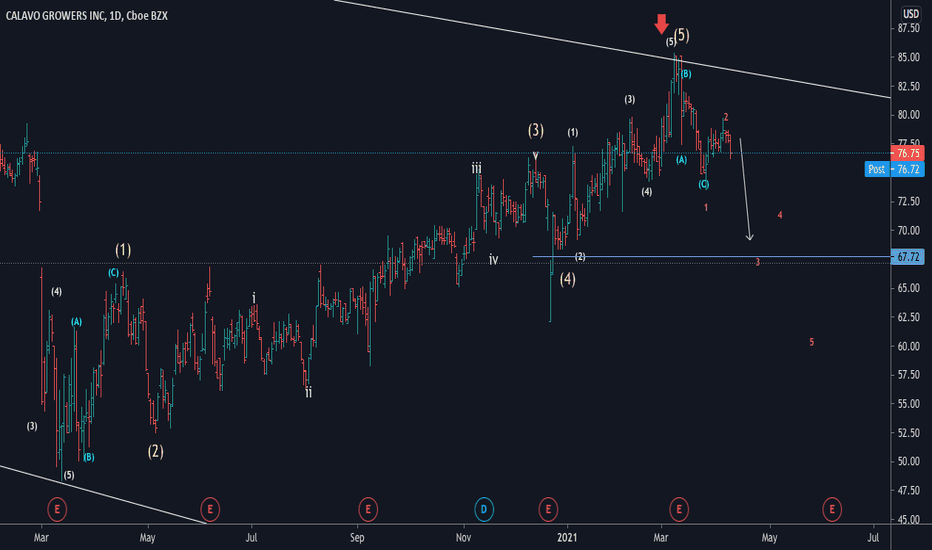The image size is (932, 550).
Task: Select the large (1) wave label
Action: tap(123, 250)
